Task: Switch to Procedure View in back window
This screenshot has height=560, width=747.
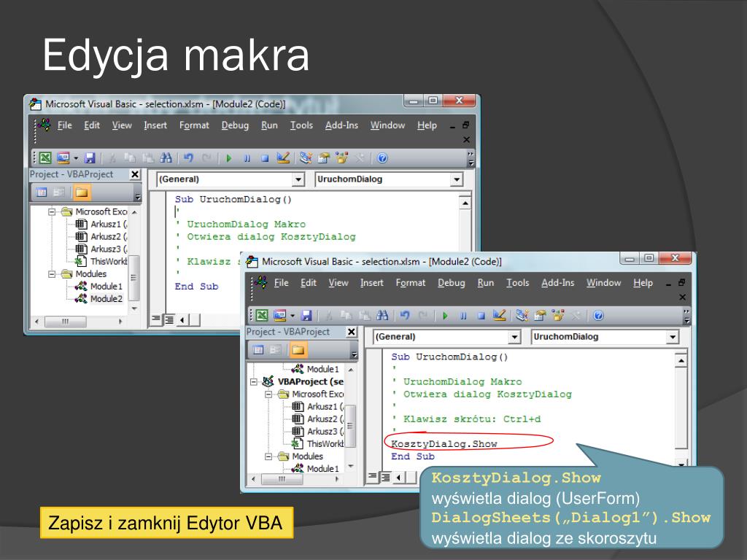Action: 157,319
